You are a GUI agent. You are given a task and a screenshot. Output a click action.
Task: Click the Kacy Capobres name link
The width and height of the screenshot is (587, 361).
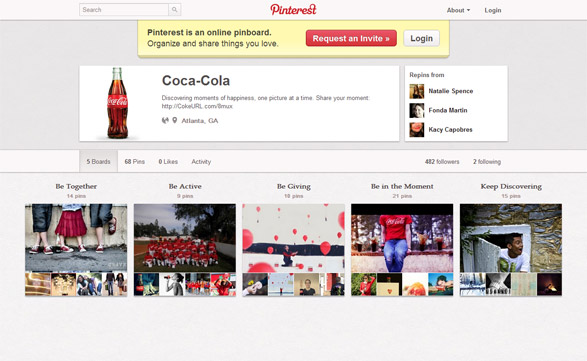pyautogui.click(x=450, y=130)
